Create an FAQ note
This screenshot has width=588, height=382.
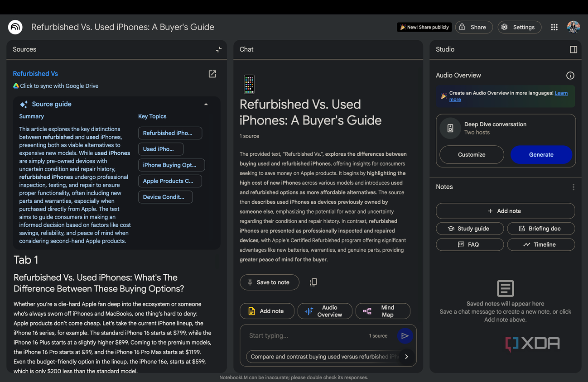470,244
